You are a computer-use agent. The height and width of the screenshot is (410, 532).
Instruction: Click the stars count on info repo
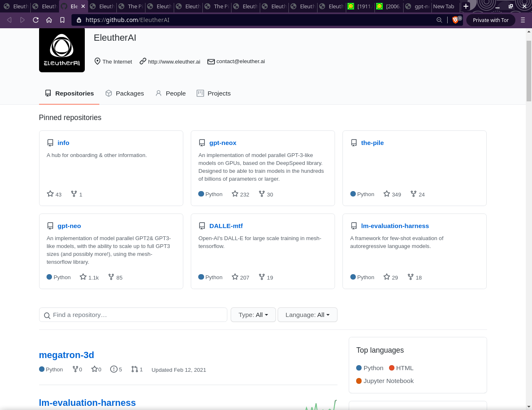point(54,194)
